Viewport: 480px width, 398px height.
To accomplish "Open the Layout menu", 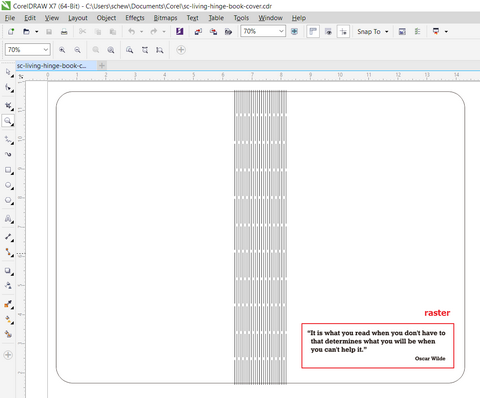I will 78,18.
